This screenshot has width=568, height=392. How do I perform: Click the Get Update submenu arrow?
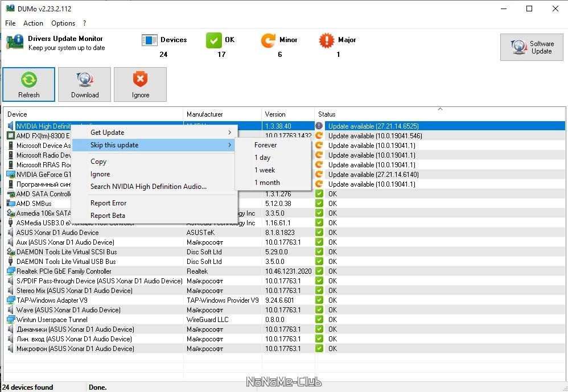coord(230,133)
